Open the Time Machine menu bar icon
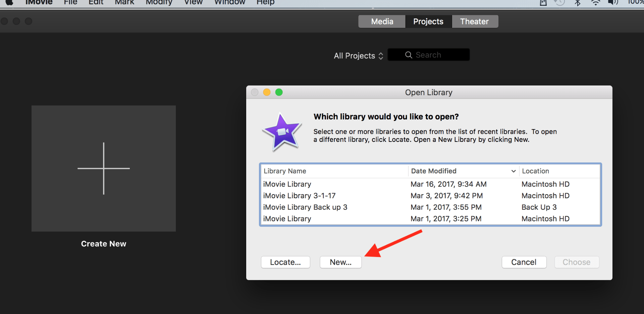644x314 pixels. (559, 3)
